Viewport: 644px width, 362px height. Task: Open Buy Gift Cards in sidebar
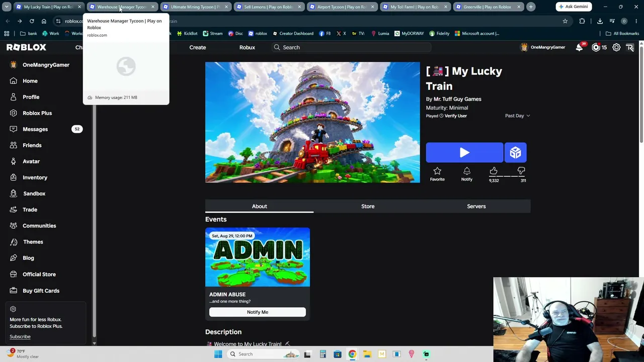click(41, 291)
